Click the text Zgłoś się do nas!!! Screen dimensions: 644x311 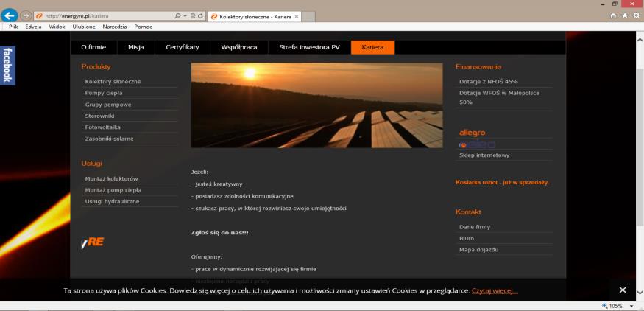click(x=220, y=233)
